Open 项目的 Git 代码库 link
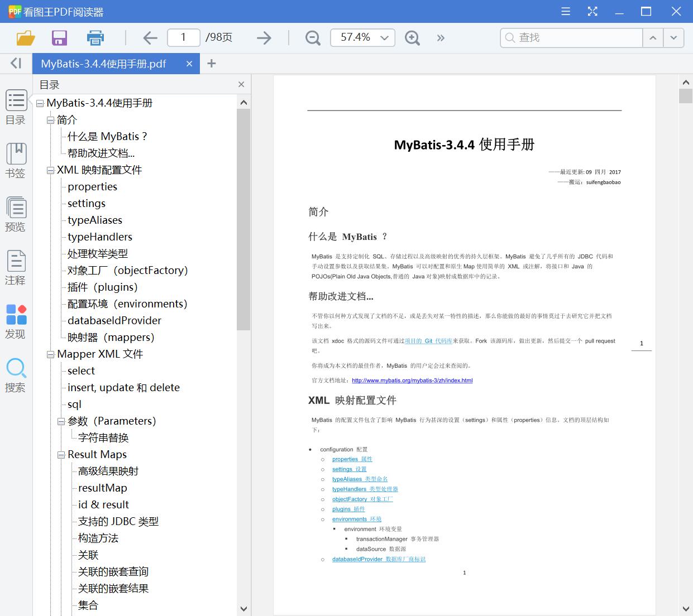Viewport: 693px width, 616px height. pos(428,341)
